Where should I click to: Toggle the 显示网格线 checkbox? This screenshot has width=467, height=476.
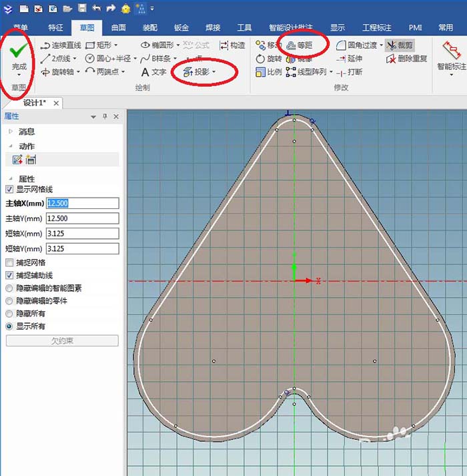9,190
